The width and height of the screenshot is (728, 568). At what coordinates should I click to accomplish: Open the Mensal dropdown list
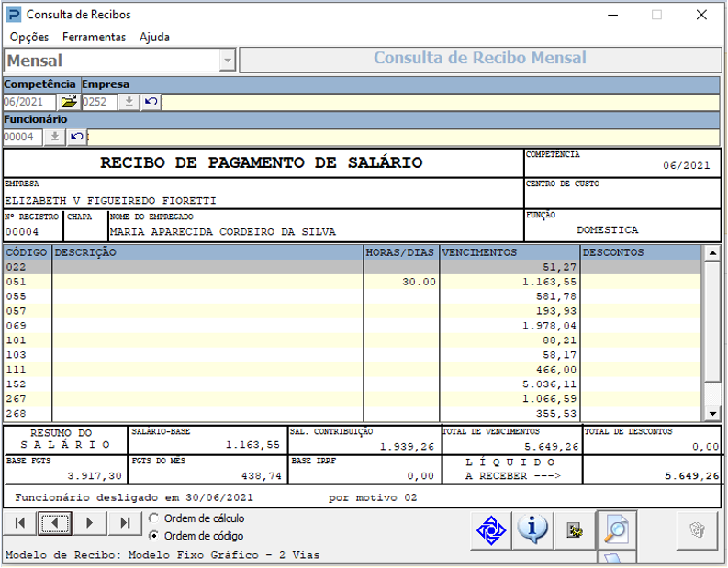(227, 61)
